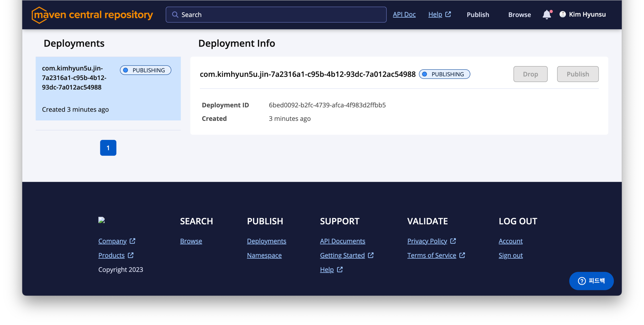Click external link icon beside Terms of Service
Image resolution: width=644 pixels, height=325 pixels.
pyautogui.click(x=462, y=255)
